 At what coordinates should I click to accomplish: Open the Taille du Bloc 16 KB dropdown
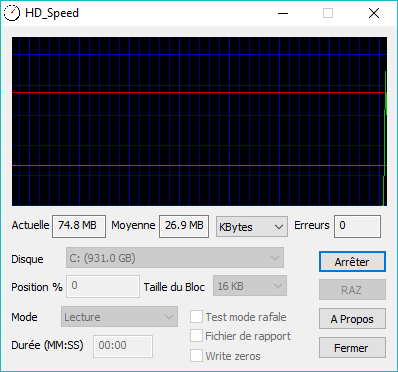tap(250, 286)
